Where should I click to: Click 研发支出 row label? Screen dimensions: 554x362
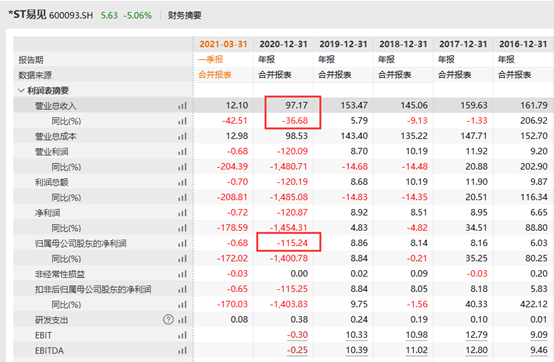tap(51, 320)
